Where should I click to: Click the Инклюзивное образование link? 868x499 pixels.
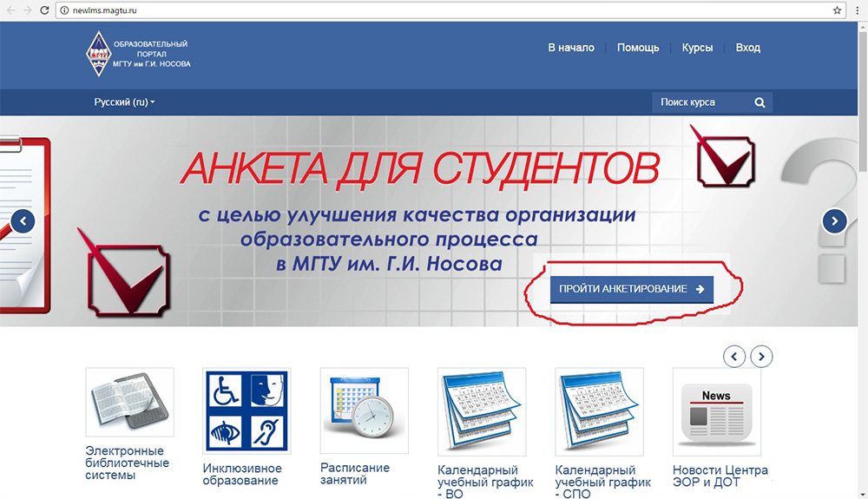coord(242,474)
